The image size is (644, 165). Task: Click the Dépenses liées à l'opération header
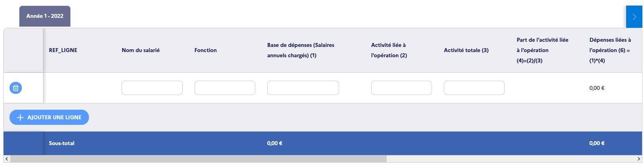click(x=610, y=50)
